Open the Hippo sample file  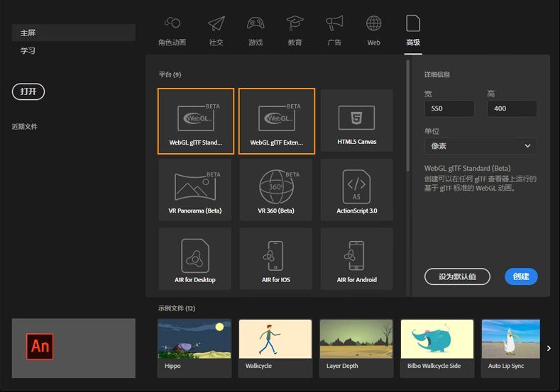(x=194, y=348)
